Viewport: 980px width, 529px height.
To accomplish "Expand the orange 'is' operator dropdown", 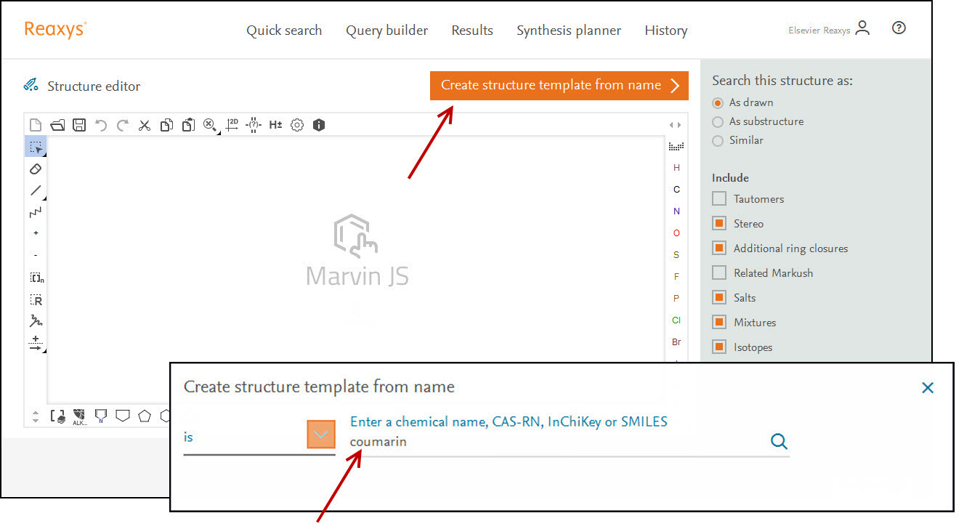I will [x=321, y=435].
